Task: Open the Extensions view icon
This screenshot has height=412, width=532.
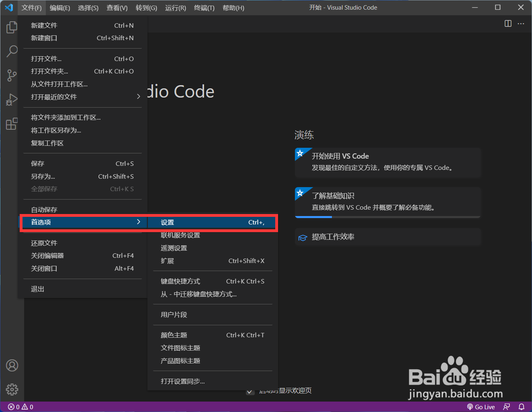Action: point(12,124)
